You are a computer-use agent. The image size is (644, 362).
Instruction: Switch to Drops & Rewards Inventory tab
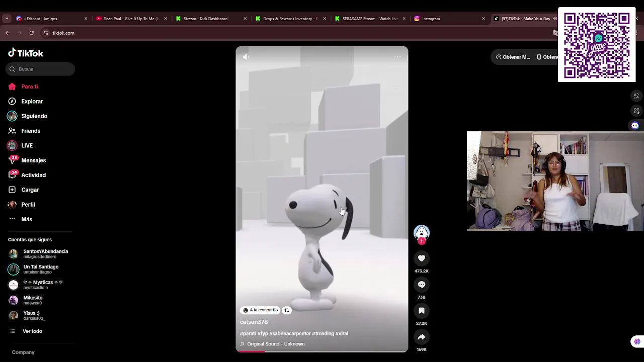pyautogui.click(x=290, y=19)
